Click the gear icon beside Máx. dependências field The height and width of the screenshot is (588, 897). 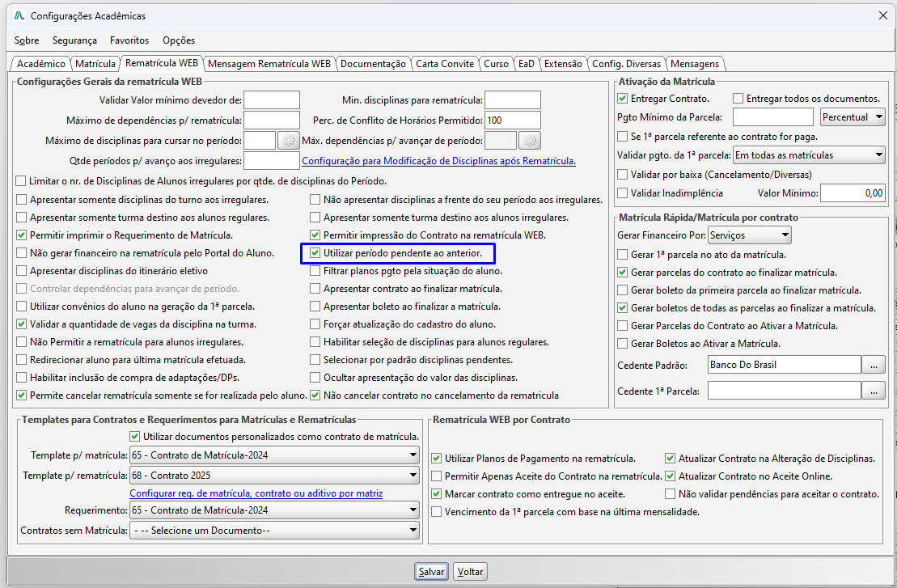(x=530, y=140)
